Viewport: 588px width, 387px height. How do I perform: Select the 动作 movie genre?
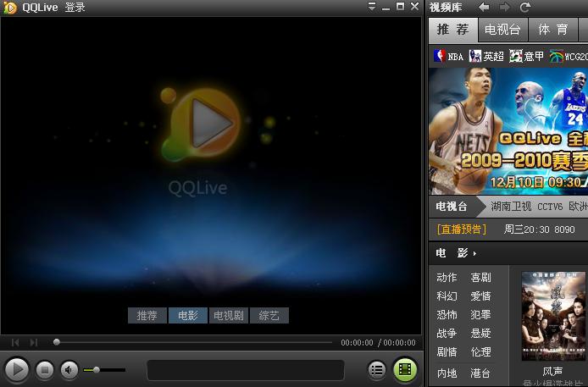point(447,278)
